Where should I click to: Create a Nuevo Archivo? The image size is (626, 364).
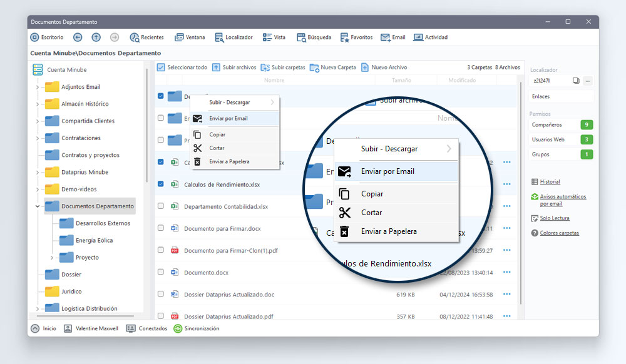(x=384, y=68)
